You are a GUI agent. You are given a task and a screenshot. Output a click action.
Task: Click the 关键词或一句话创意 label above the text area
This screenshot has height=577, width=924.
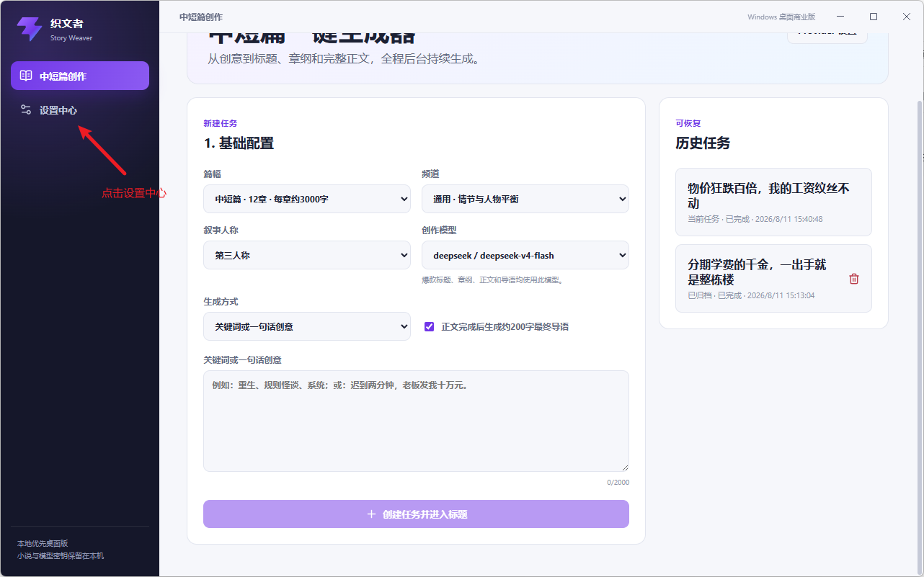[243, 359]
